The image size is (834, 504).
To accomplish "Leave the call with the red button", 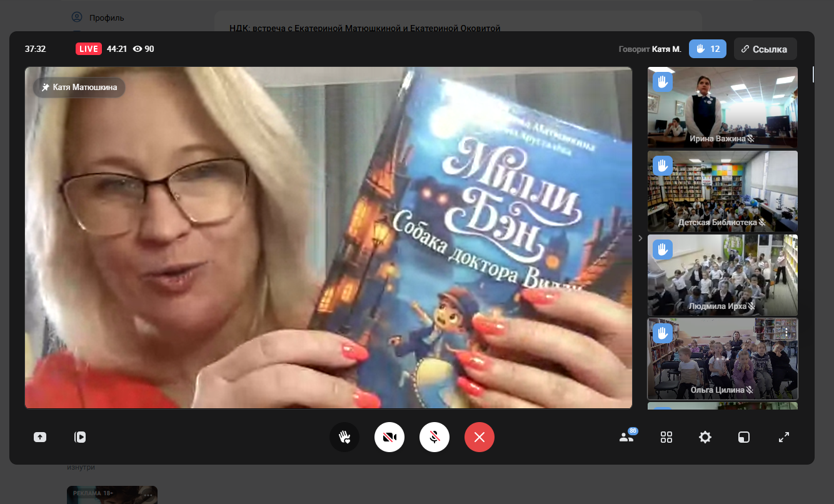I will tap(480, 437).
